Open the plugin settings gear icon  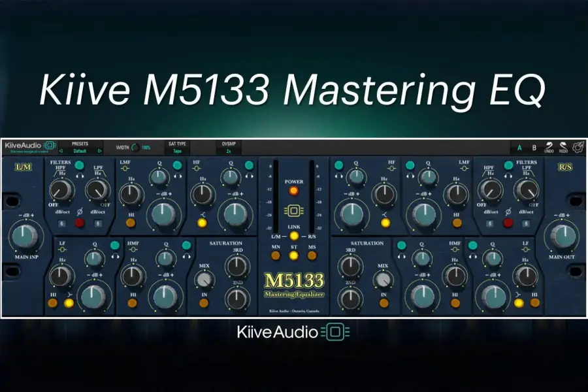pyautogui.click(x=578, y=147)
